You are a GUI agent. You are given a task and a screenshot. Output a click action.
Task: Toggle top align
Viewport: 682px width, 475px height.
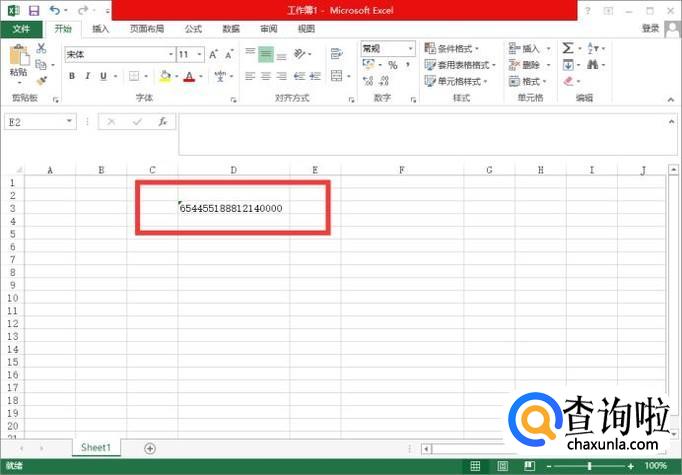[x=250, y=54]
